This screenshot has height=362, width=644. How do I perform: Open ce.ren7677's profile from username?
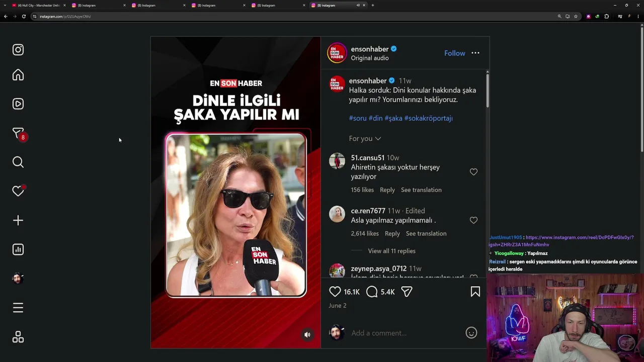point(368,211)
